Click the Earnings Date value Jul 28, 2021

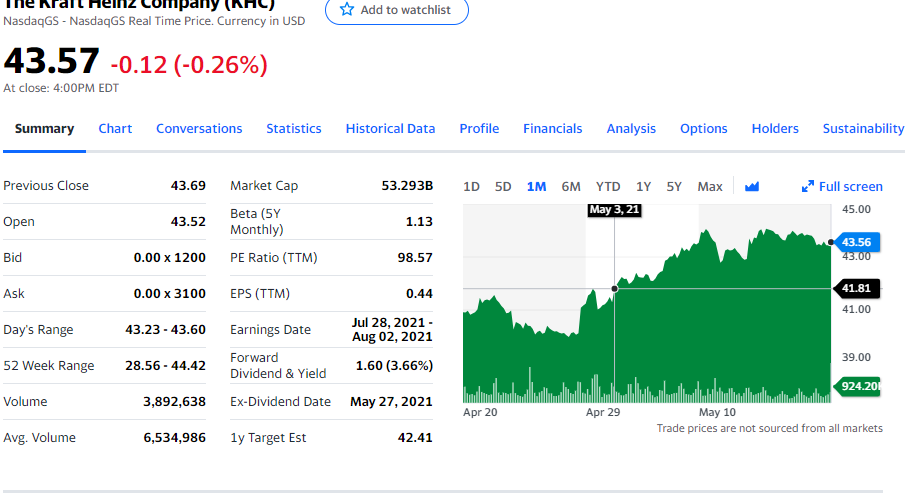click(392, 329)
